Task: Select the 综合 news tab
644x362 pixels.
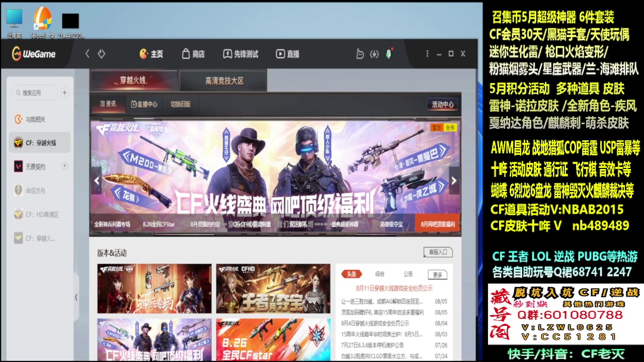Action: pos(380,274)
